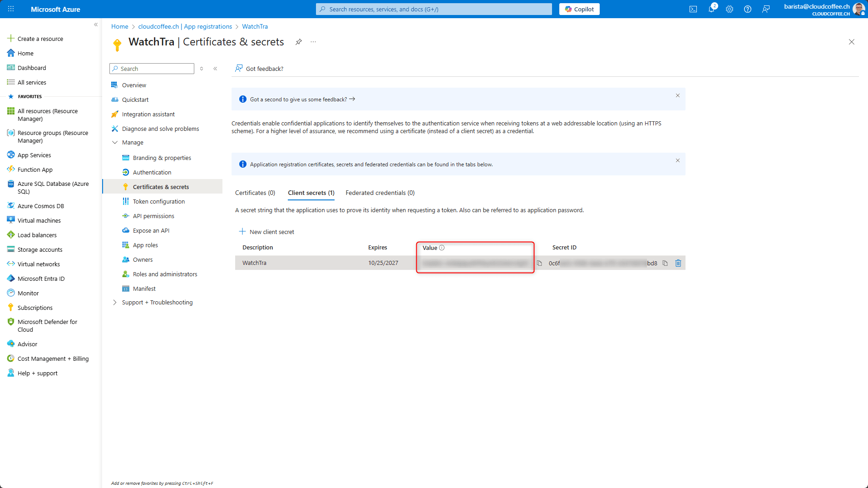Copy the Secret ID to clipboard

(x=665, y=263)
